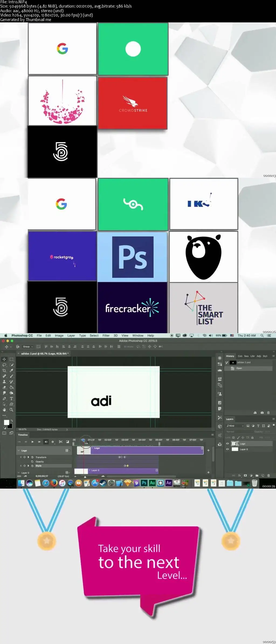Collapse the Layer 0 track in Timeline
This screenshot has height=644, width=276.
pyautogui.click(x=19, y=473)
